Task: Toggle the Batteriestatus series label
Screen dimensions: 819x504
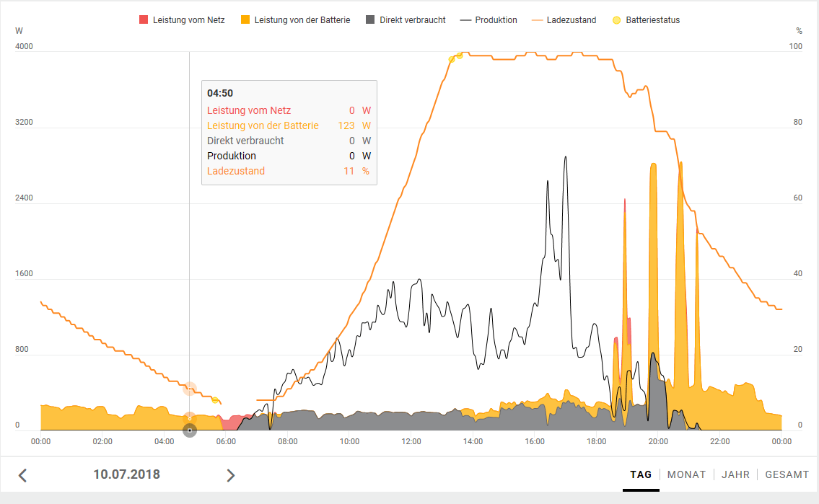Action: [652, 20]
